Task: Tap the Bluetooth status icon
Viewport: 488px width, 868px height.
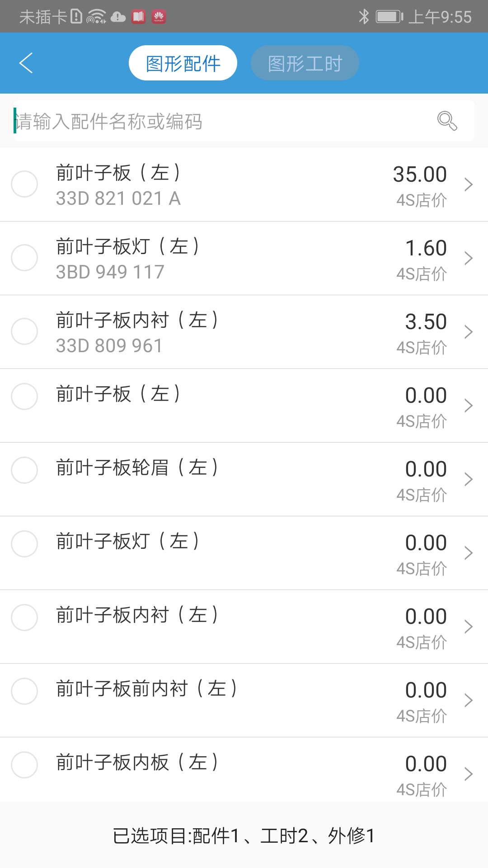Action: (x=364, y=17)
